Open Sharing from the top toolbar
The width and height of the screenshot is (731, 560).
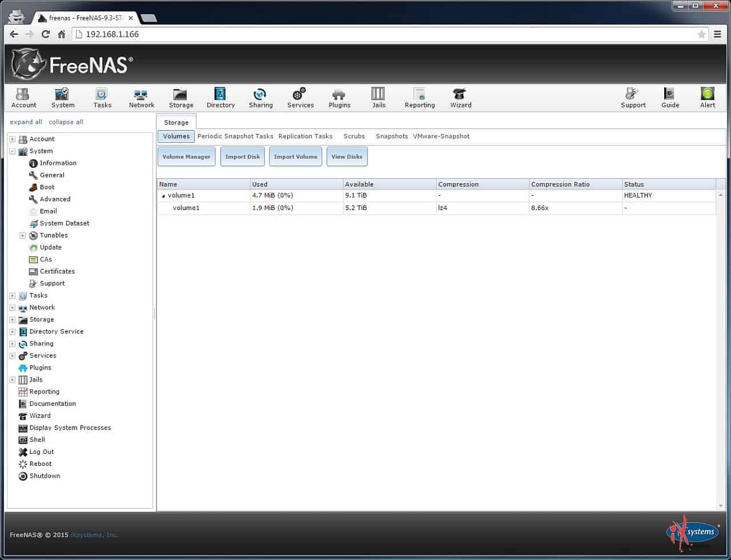point(260,98)
